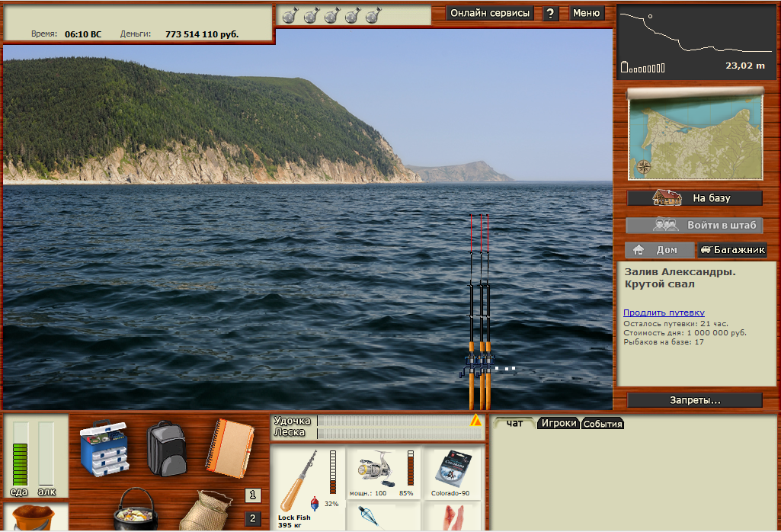This screenshot has height=532, width=781.
Task: Switch to rod set 2
Action: pos(252,518)
